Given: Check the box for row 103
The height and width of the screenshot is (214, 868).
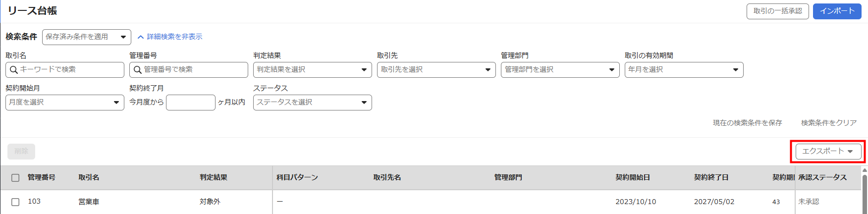Looking at the screenshot, I should pos(15,202).
